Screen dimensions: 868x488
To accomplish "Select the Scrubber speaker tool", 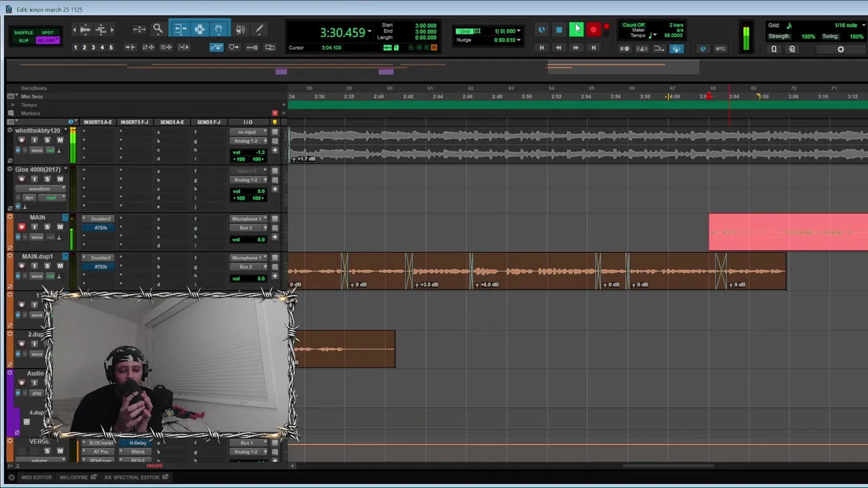I will point(240,29).
